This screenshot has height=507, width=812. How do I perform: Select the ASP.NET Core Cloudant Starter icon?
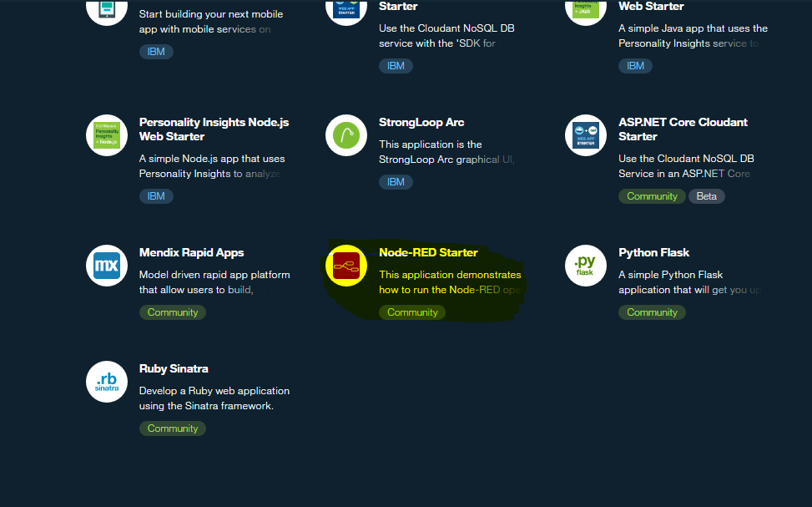(586, 135)
